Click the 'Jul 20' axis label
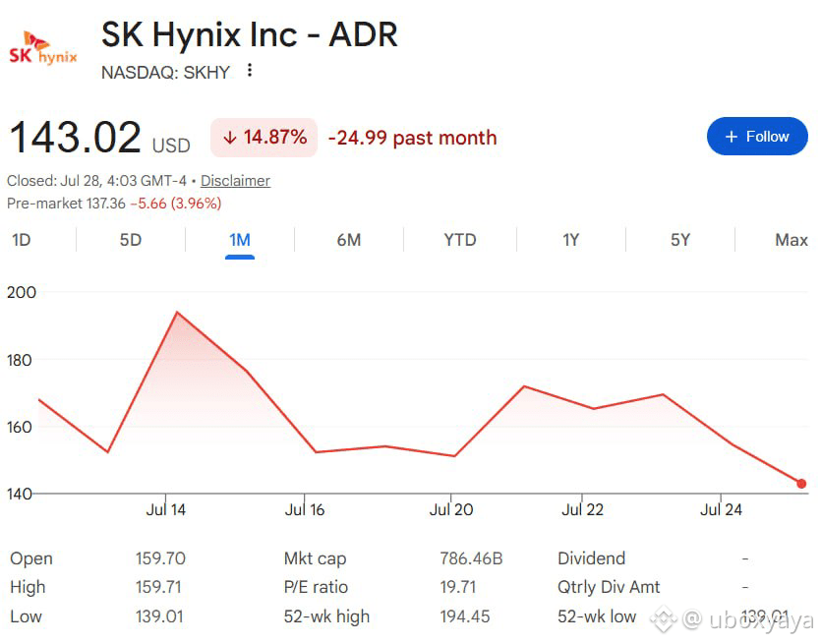The height and width of the screenshot is (644, 821). [451, 509]
